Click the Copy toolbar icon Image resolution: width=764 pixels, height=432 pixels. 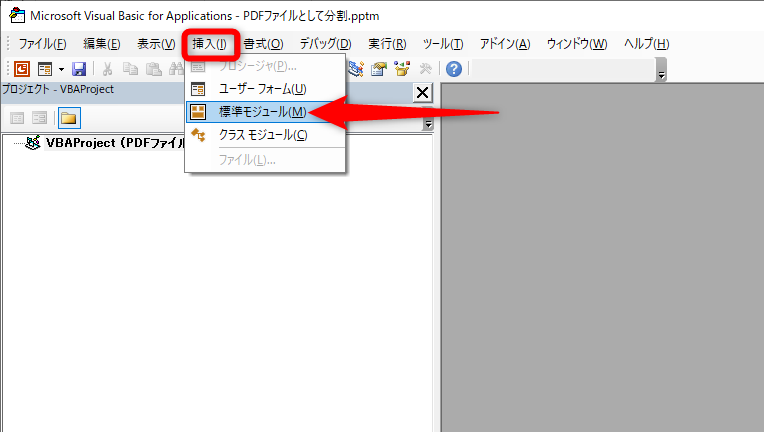pos(130,69)
